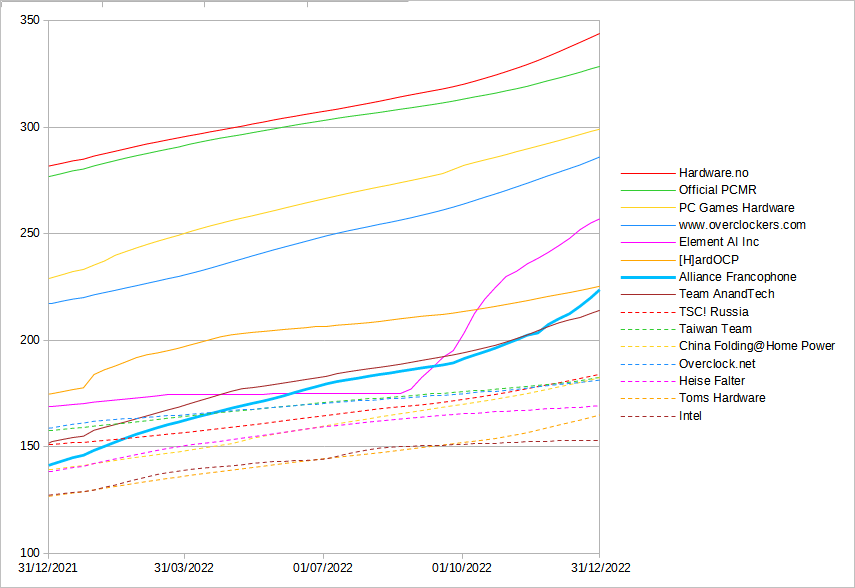Select the [H]ardOCP legend entry

(708, 259)
